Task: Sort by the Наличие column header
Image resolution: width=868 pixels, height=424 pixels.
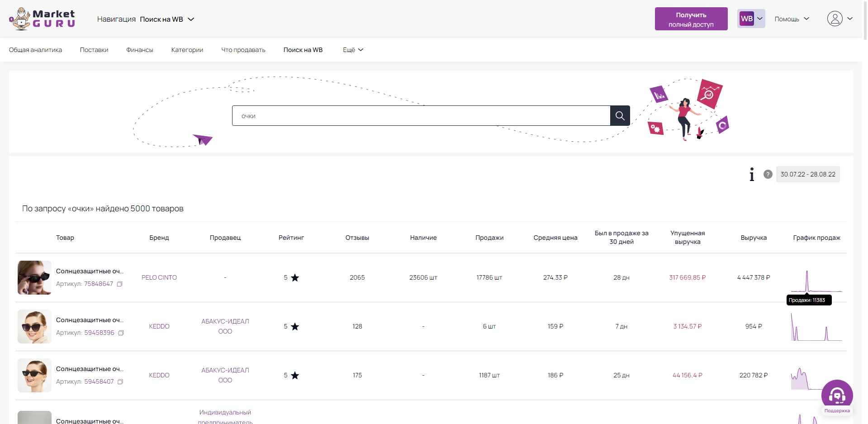Action: click(423, 238)
